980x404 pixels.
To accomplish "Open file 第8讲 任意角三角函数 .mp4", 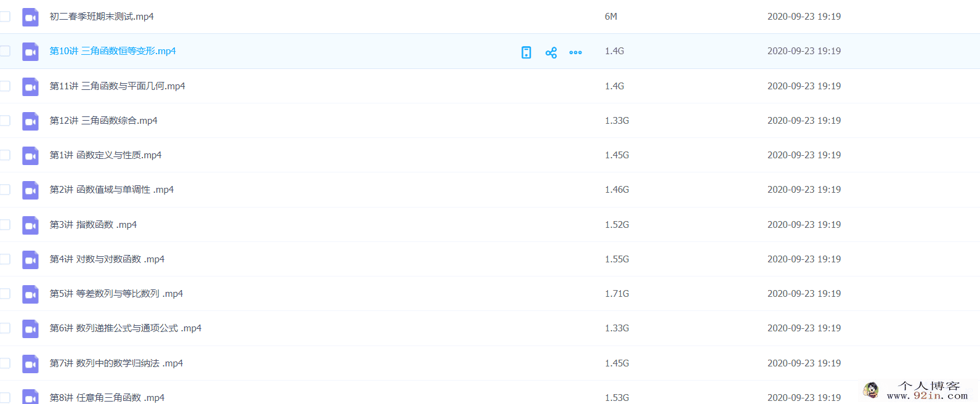I will click(107, 398).
